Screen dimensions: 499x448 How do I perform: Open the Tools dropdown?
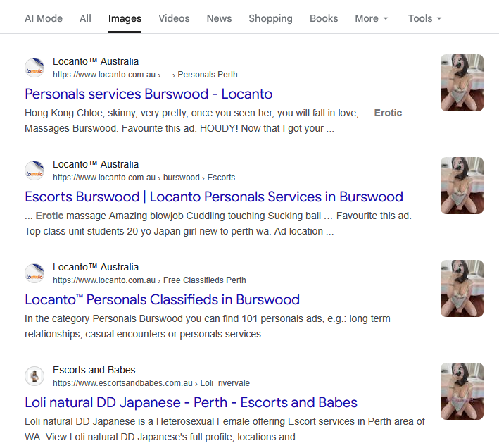point(424,18)
